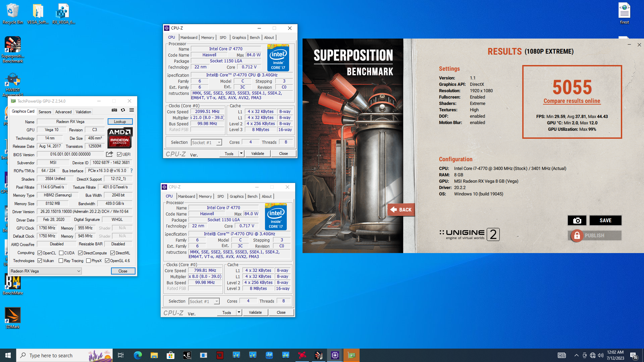Screen dimensions: 644x362
Task: Open the Bench tab in the lower CPU-Z window
Action: [x=253, y=196]
